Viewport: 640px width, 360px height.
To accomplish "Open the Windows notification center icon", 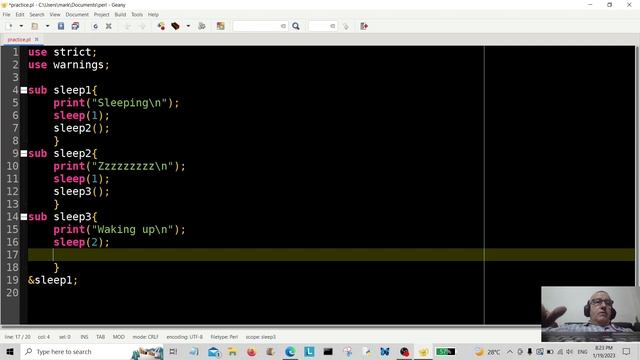I will click(627, 351).
